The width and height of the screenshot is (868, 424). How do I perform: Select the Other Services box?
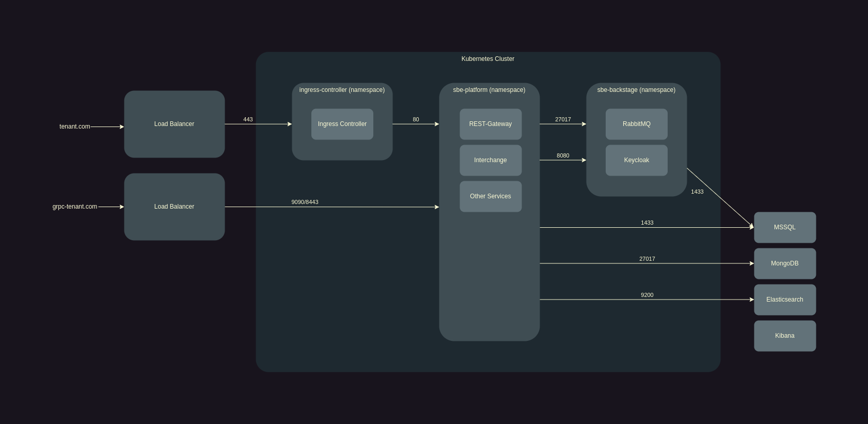(490, 196)
